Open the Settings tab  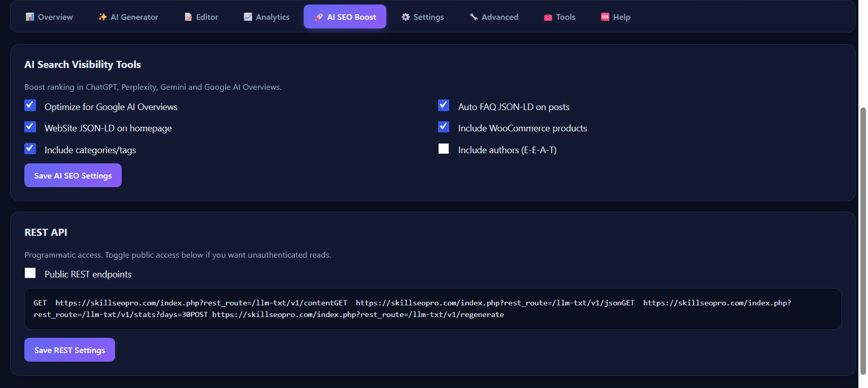[x=422, y=17]
